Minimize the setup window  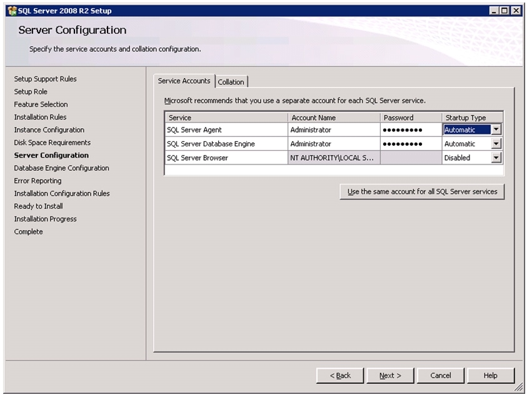[x=495, y=11]
